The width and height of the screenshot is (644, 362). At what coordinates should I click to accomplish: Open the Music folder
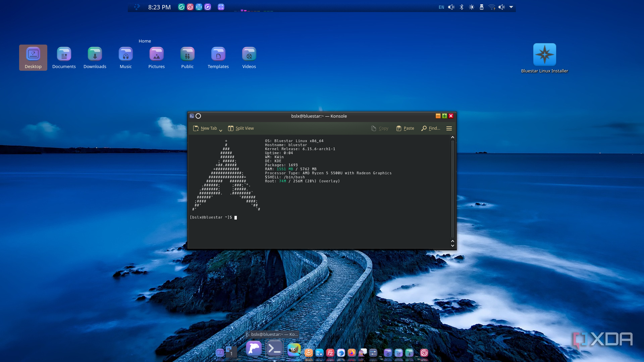point(126,58)
